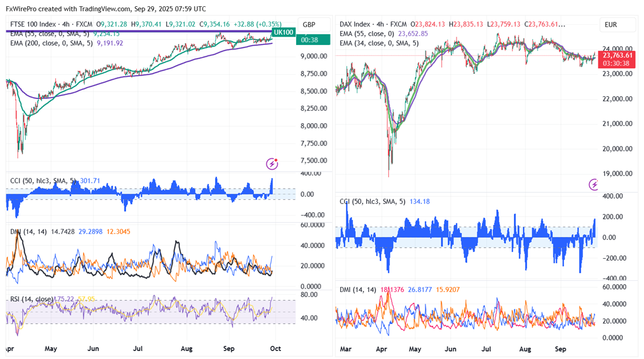Click the lightning icon on the DAX chart
The image size is (644, 359).
593,185
